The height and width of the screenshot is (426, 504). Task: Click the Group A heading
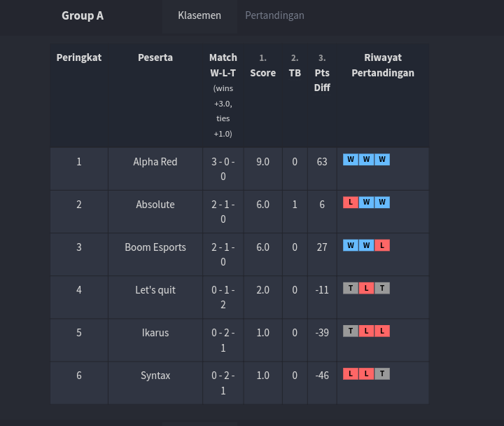point(83,15)
